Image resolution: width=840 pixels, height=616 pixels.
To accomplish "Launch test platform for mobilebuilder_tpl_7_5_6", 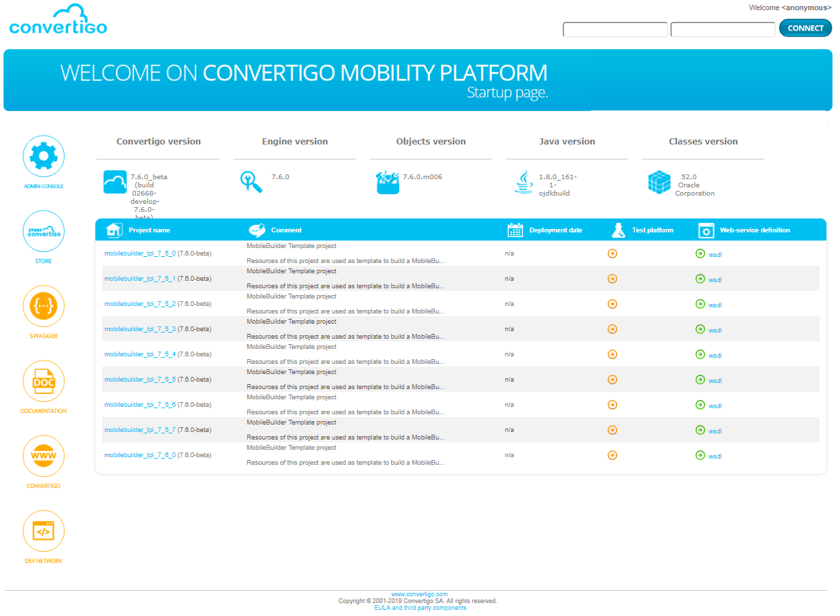I will pos(612,405).
